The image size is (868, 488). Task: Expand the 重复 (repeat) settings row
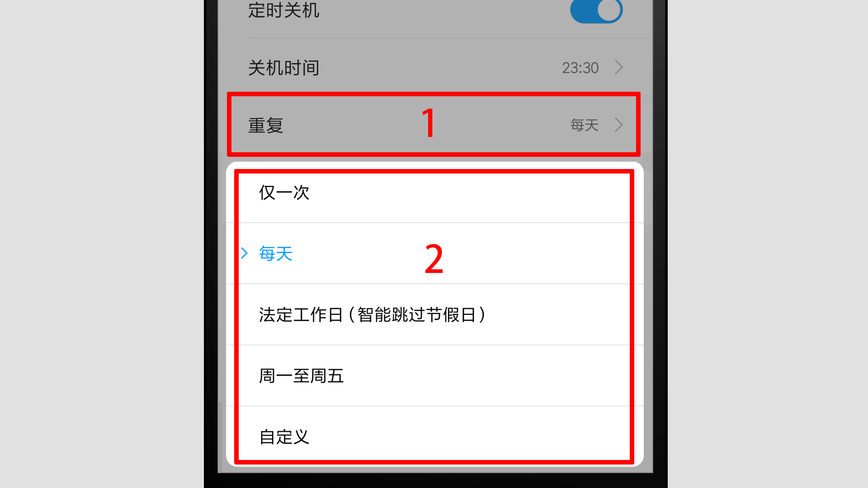point(434,125)
